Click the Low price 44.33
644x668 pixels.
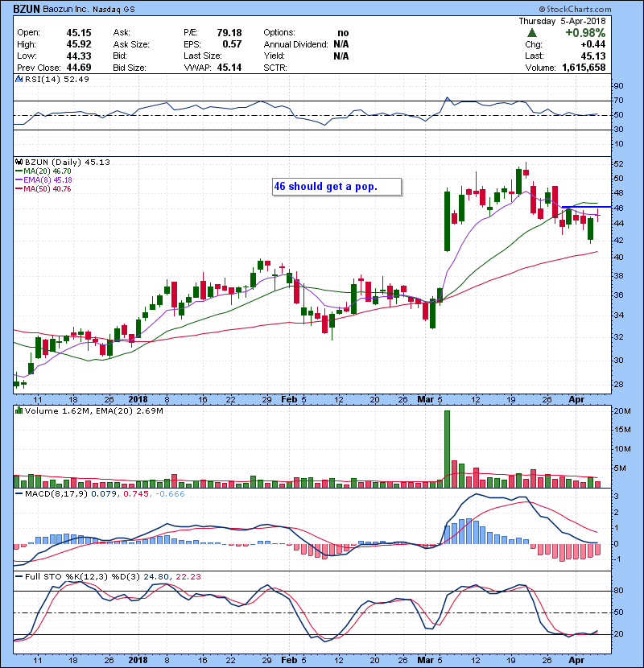78,56
